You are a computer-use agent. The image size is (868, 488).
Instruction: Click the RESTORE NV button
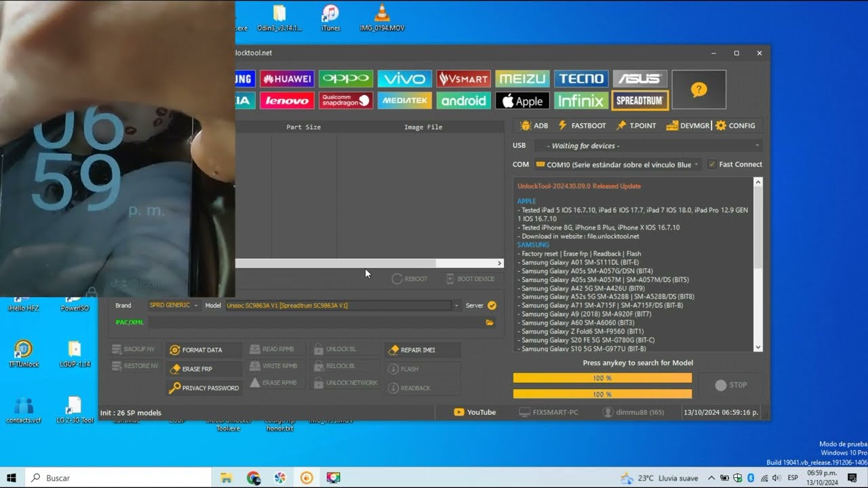(134, 366)
